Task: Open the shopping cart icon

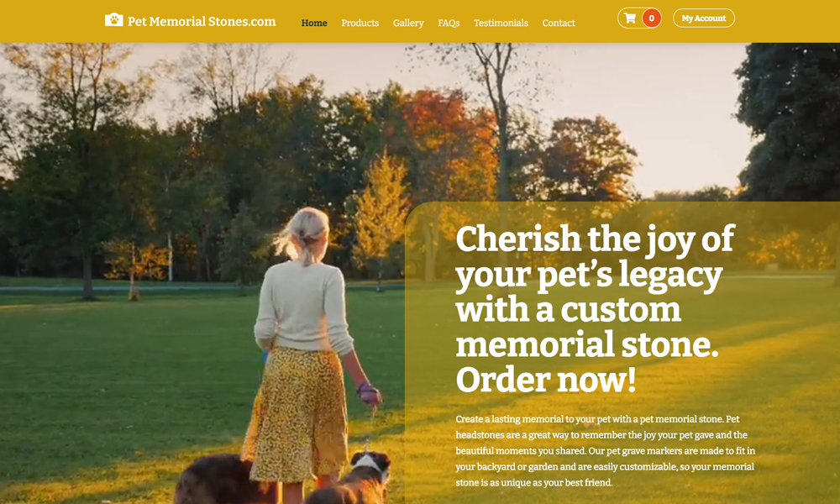Action: pyautogui.click(x=630, y=18)
